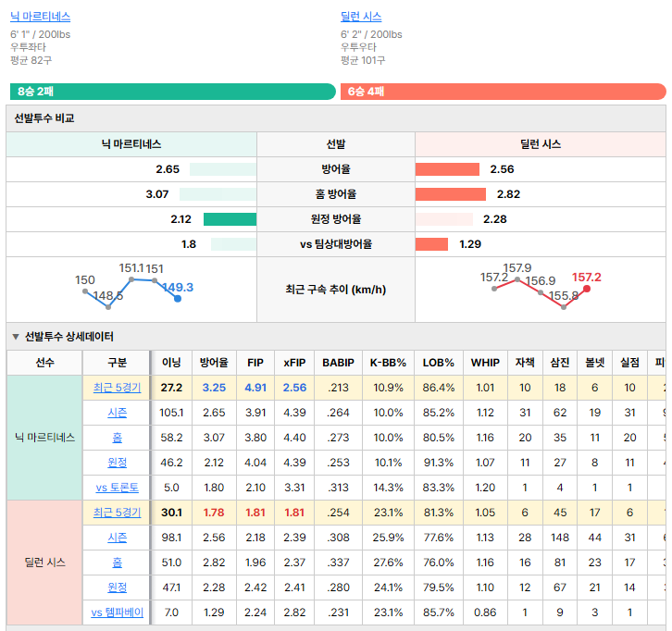Image resolution: width=672 pixels, height=631 pixels.
Task: Click the 볼넷 column header
Action: pos(595,363)
